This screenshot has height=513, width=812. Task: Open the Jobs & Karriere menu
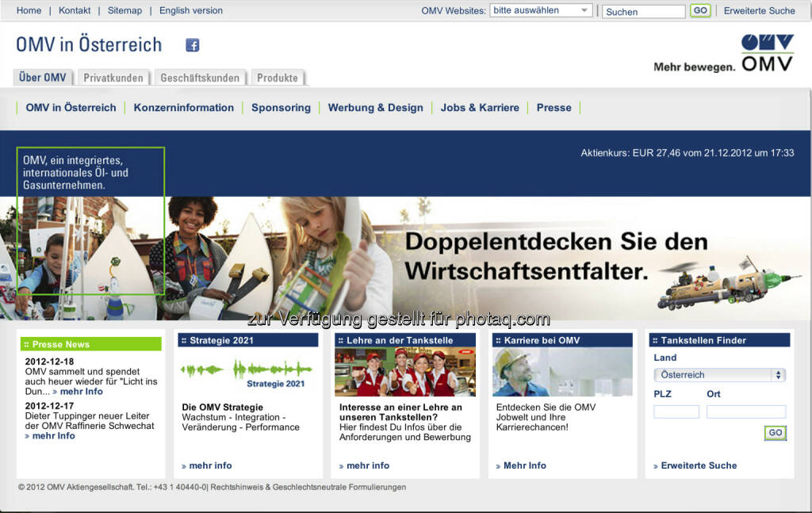[x=480, y=108]
